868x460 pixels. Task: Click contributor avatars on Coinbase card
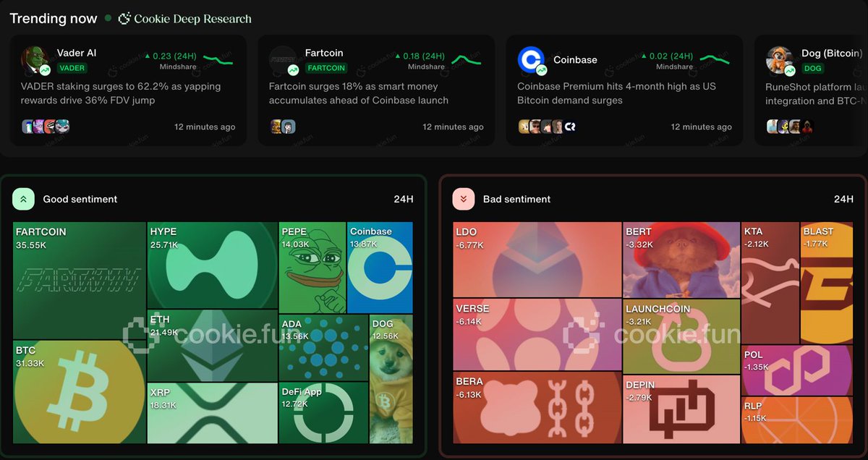548,127
